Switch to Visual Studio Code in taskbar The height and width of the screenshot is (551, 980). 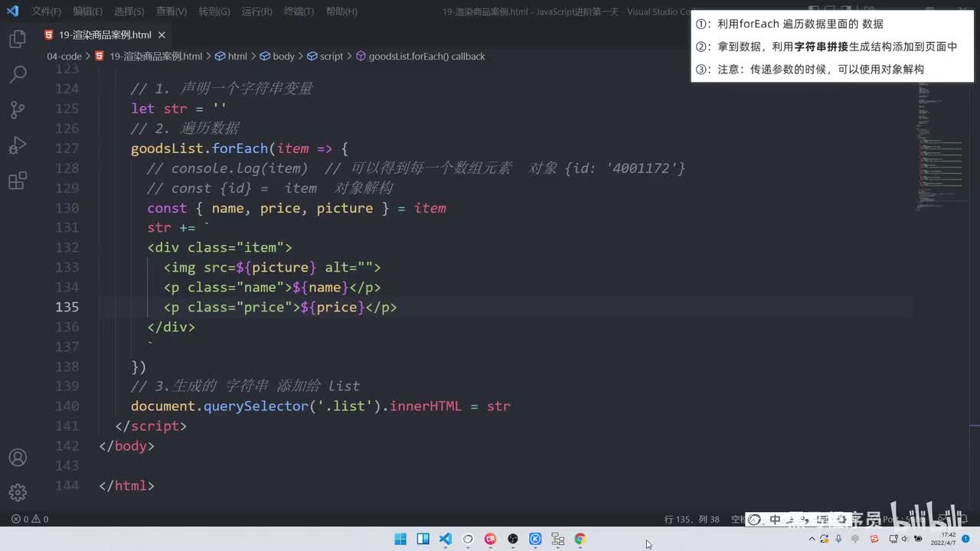coord(445,539)
